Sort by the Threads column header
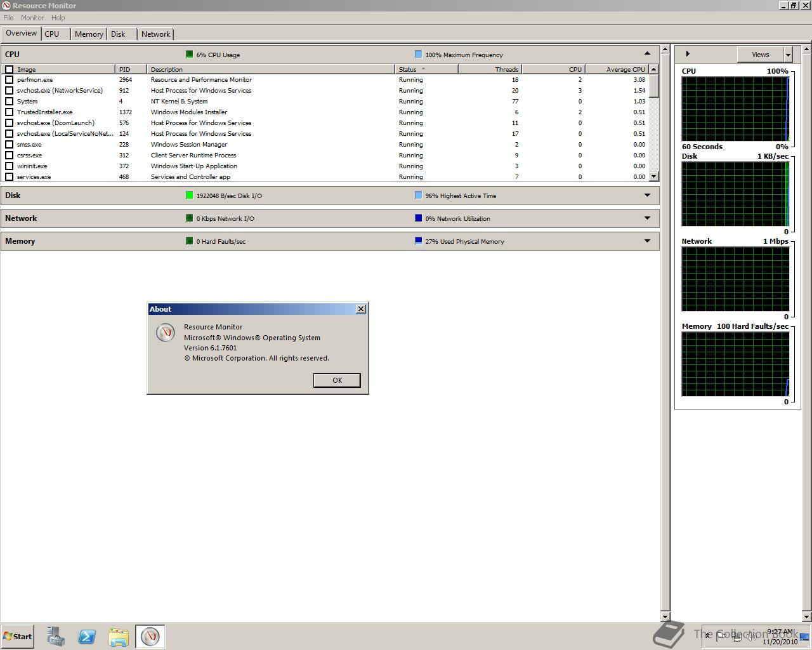 [x=490, y=69]
